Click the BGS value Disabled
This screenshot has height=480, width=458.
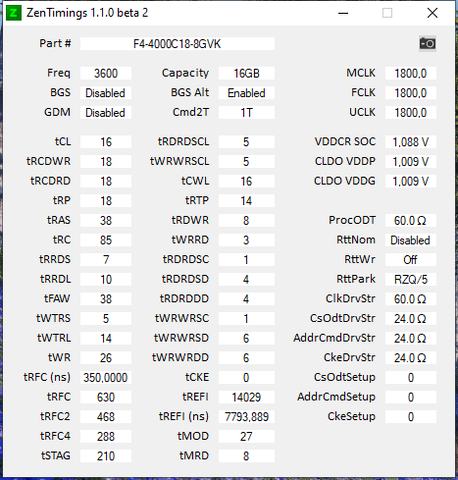106,93
